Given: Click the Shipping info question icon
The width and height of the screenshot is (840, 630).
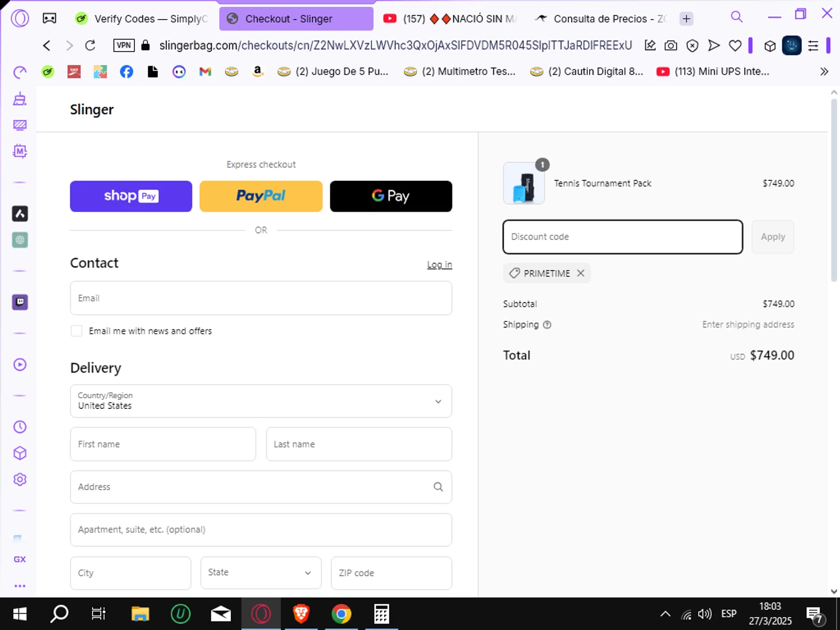Looking at the screenshot, I should tap(547, 325).
